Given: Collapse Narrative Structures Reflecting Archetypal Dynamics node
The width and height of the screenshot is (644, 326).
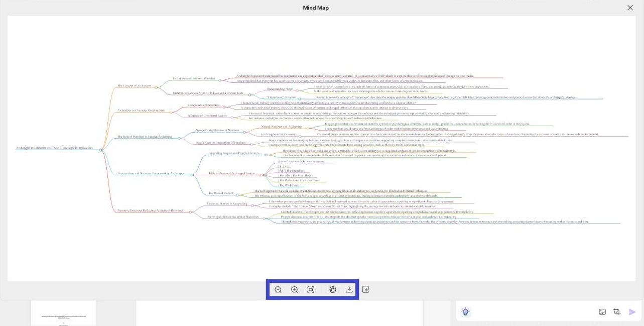Looking at the screenshot, I should click(x=190, y=212).
